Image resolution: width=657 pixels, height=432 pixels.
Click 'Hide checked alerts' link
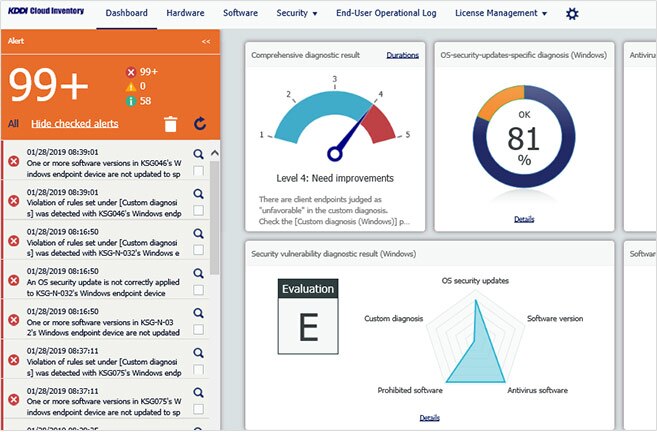pyautogui.click(x=75, y=124)
